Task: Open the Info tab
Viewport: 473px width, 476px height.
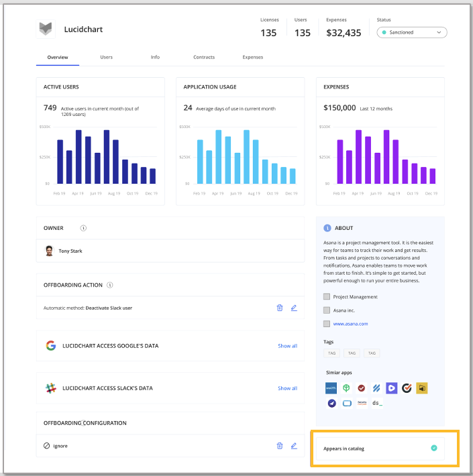Action: [x=155, y=57]
